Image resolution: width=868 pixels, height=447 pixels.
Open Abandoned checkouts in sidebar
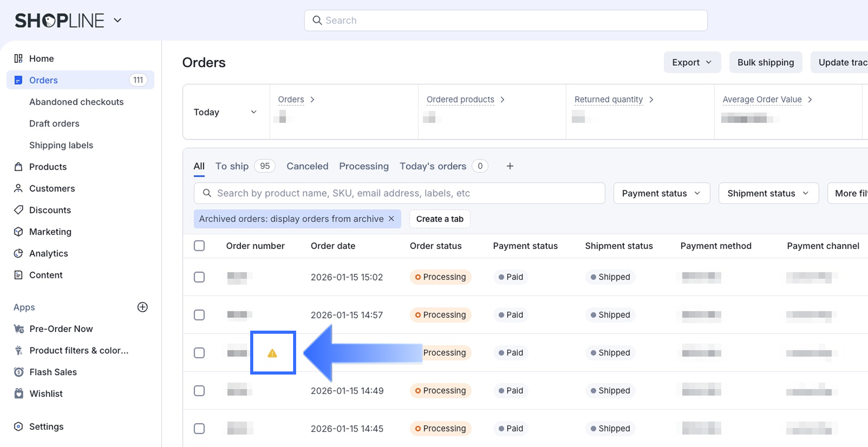coord(76,102)
